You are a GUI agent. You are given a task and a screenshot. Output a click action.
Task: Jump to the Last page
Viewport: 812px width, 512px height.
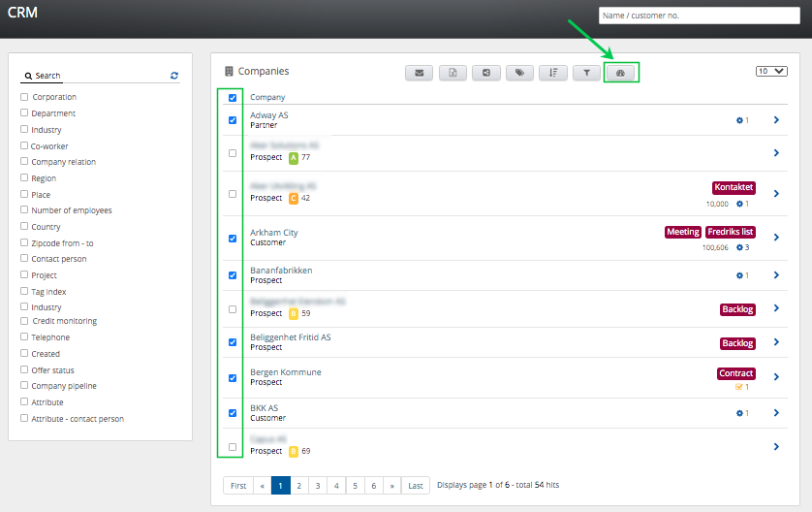point(416,485)
